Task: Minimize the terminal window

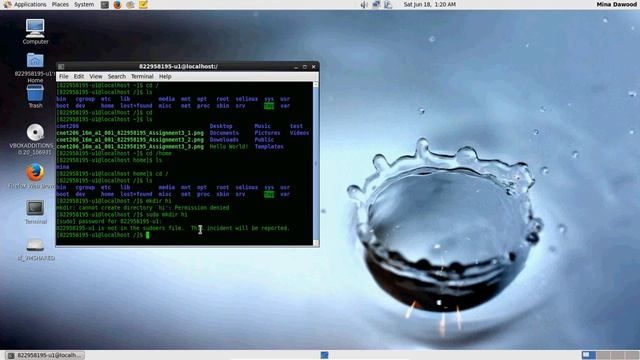Action: click(x=296, y=67)
